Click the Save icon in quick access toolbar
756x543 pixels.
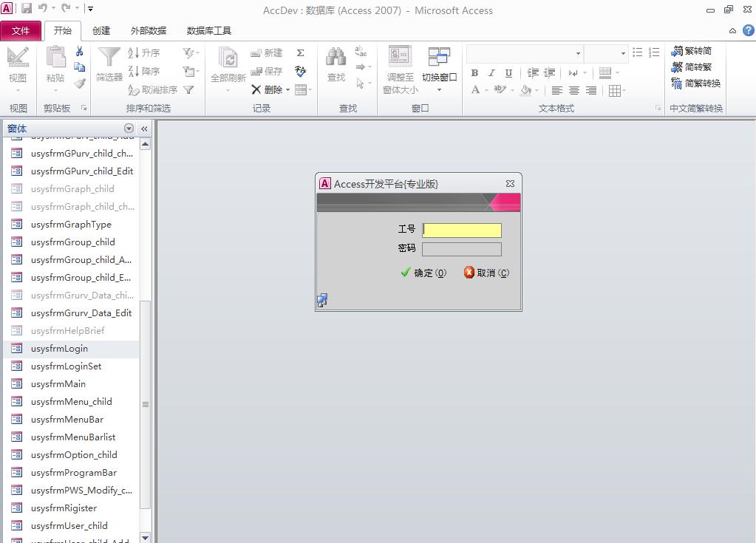pos(27,8)
